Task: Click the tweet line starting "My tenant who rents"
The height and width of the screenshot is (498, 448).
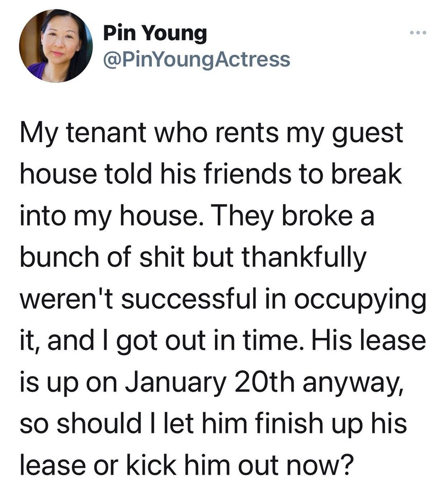Action: (x=212, y=134)
